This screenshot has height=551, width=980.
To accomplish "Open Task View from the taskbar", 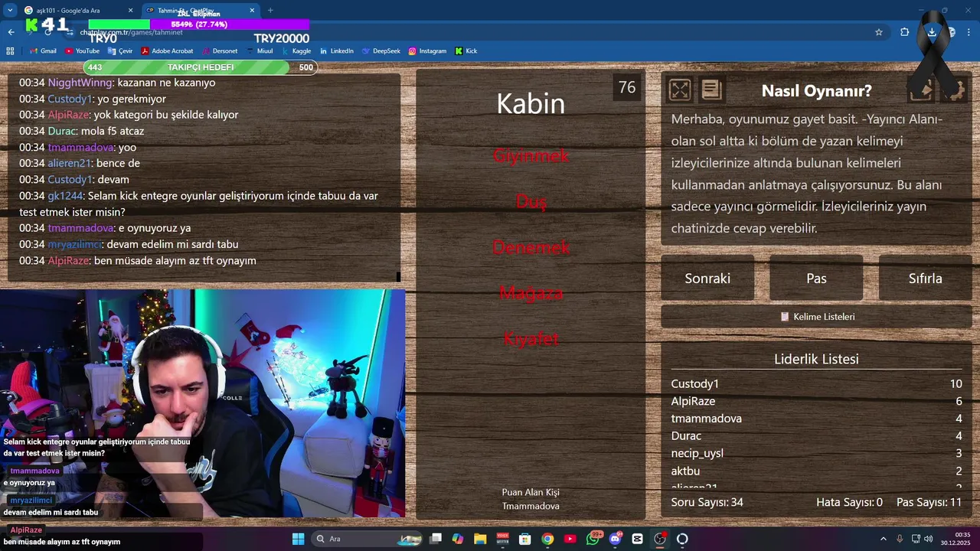I will pyautogui.click(x=436, y=539).
